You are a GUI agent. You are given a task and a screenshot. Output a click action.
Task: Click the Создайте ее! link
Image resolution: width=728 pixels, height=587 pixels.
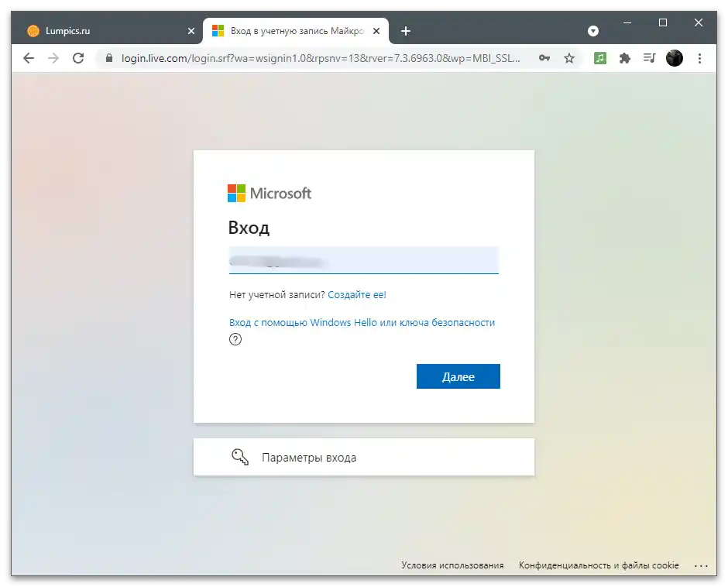(x=357, y=294)
